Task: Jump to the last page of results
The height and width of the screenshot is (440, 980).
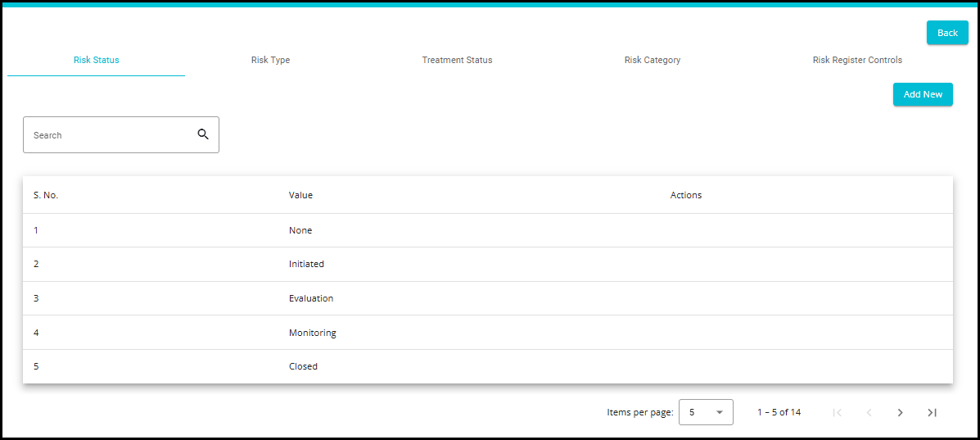Action: (x=932, y=412)
